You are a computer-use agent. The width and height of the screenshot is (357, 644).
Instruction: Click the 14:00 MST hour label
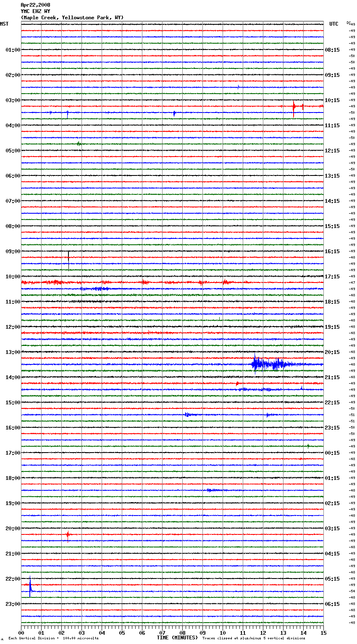point(13,377)
